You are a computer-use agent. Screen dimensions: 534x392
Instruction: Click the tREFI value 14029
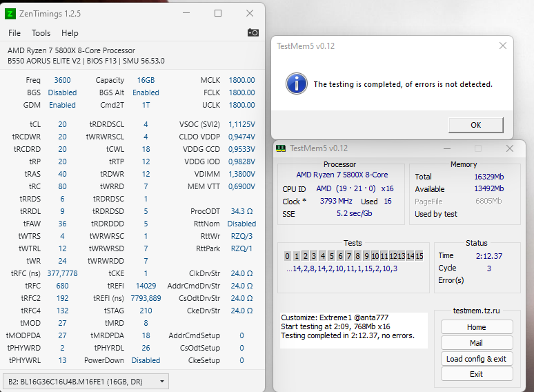coord(146,286)
